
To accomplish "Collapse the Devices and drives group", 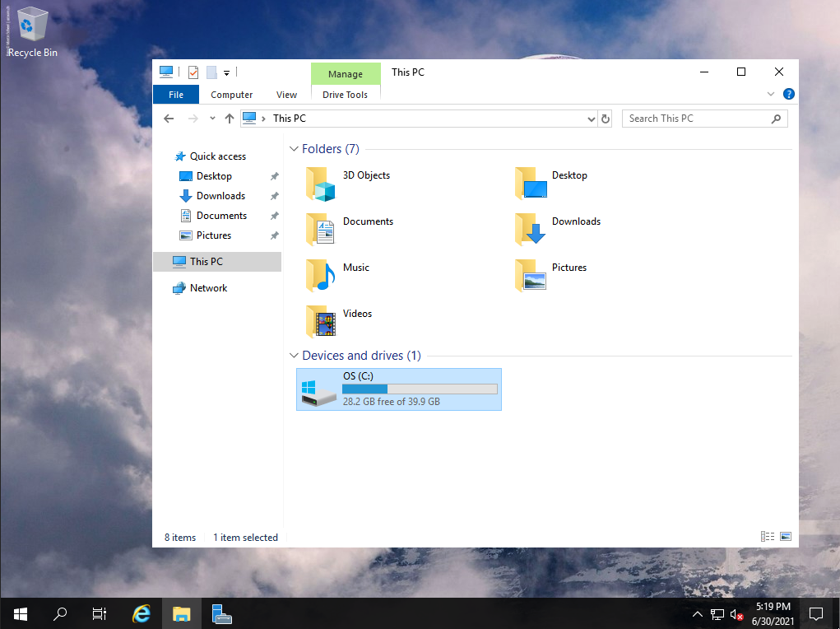I will [x=295, y=356].
